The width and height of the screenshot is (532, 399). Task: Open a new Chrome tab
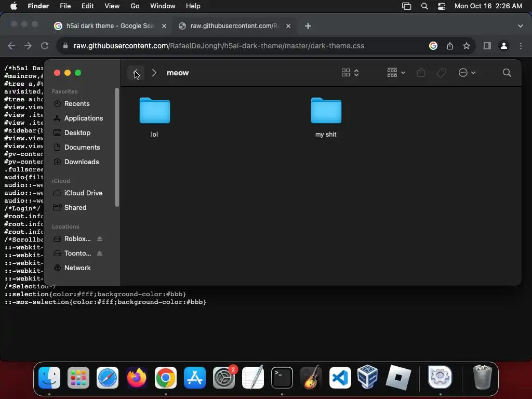[308, 26]
